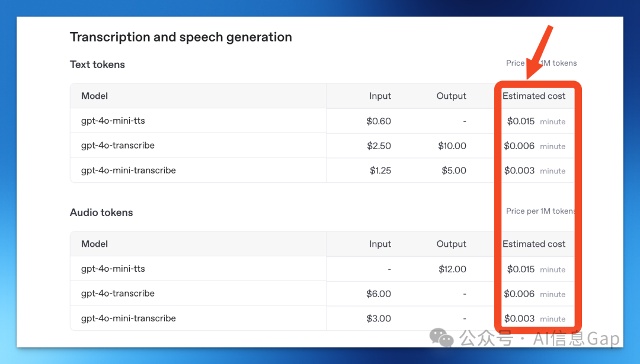Viewport: 640px width, 364px height.
Task: Click Input column header in Text tokens table
Action: tap(380, 96)
